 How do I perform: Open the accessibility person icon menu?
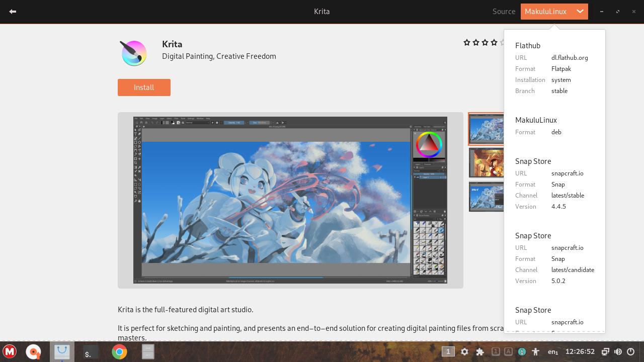pyautogui.click(x=535, y=351)
